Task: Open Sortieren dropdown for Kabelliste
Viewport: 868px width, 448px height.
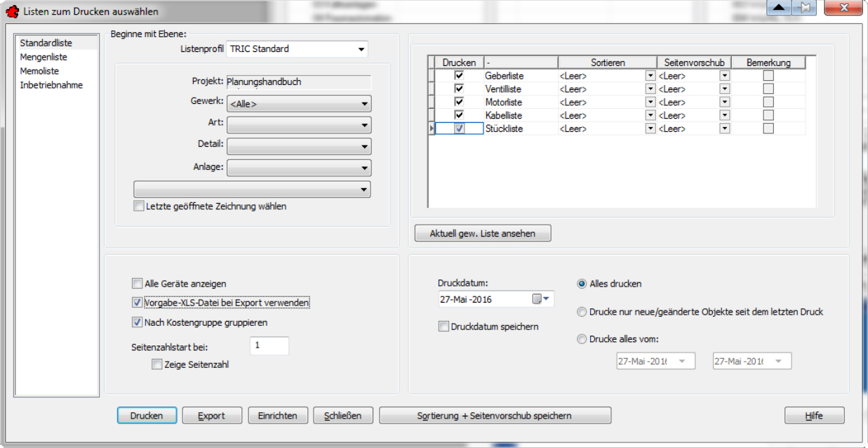Action: pos(650,115)
